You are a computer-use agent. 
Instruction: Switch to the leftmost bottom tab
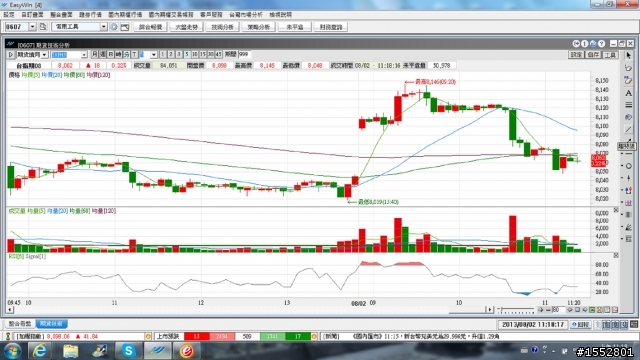(x=20, y=324)
